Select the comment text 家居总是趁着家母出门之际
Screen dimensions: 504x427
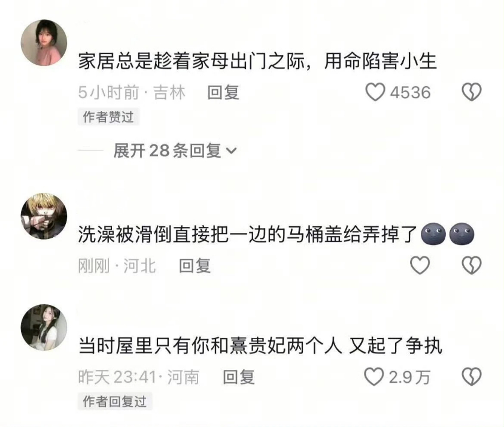[192, 61]
